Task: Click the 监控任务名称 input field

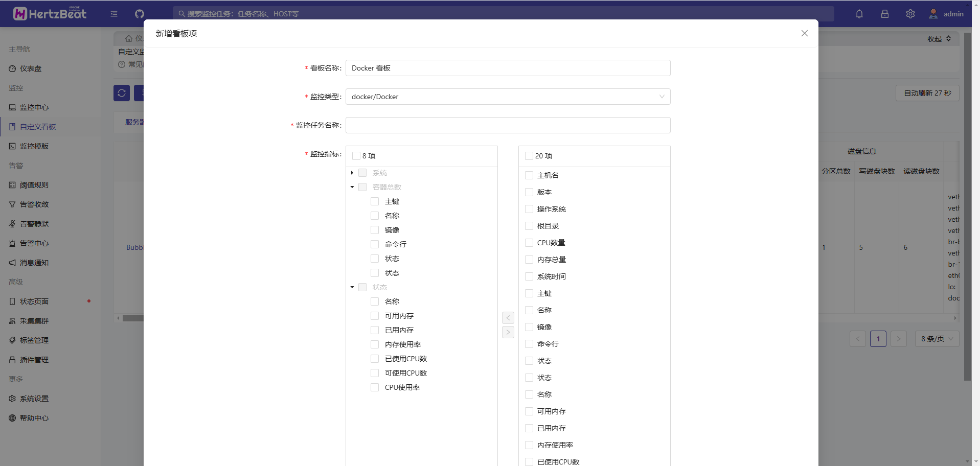Action: click(x=508, y=125)
